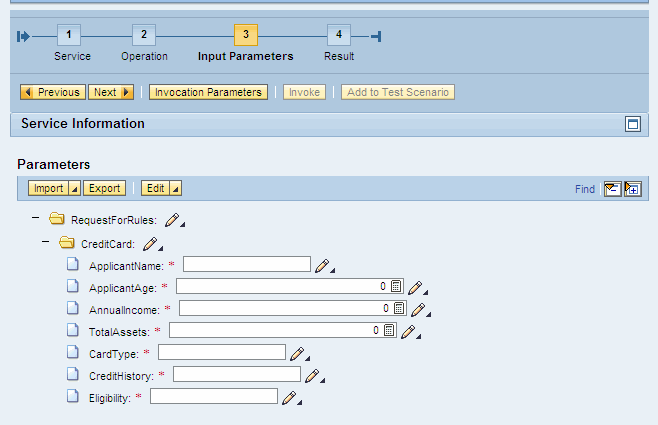Open calculator icon in ApplicantAge field
This screenshot has height=425, width=658.
[x=396, y=287]
